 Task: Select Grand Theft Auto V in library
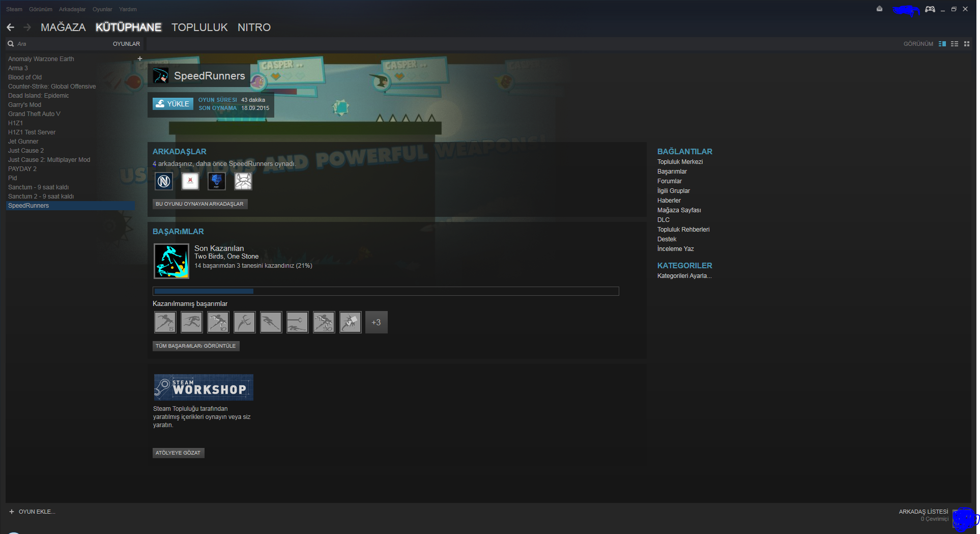point(34,114)
